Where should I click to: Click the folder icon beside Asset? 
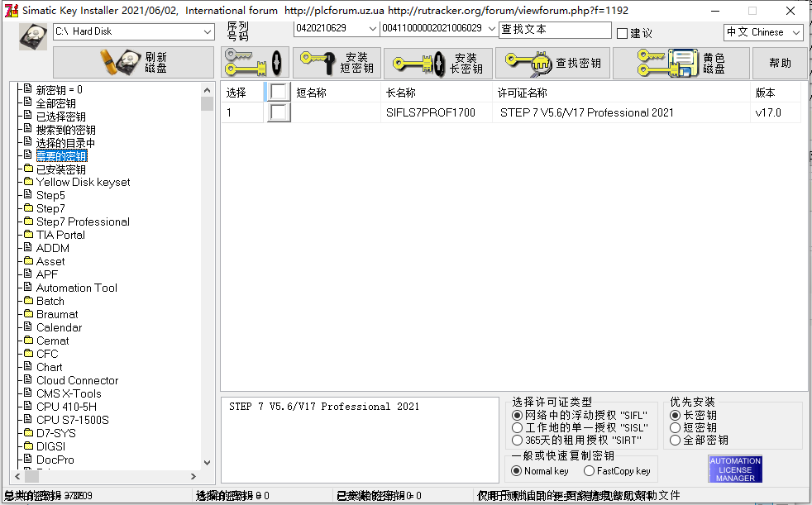tap(28, 261)
